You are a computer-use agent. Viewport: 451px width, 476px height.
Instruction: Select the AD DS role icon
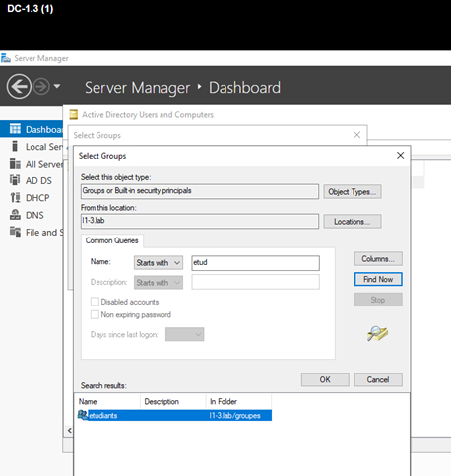tap(15, 180)
